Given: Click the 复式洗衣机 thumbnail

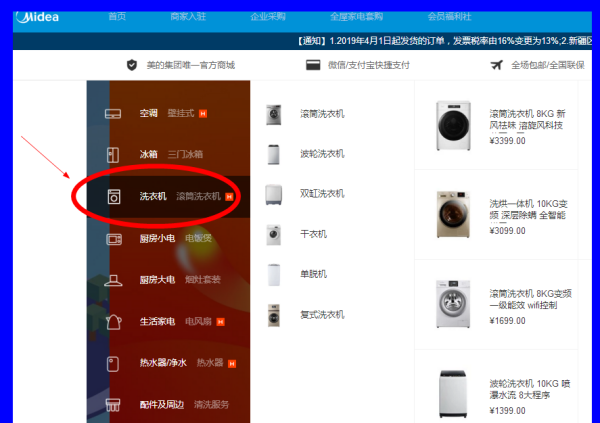Looking at the screenshot, I should pos(274,315).
